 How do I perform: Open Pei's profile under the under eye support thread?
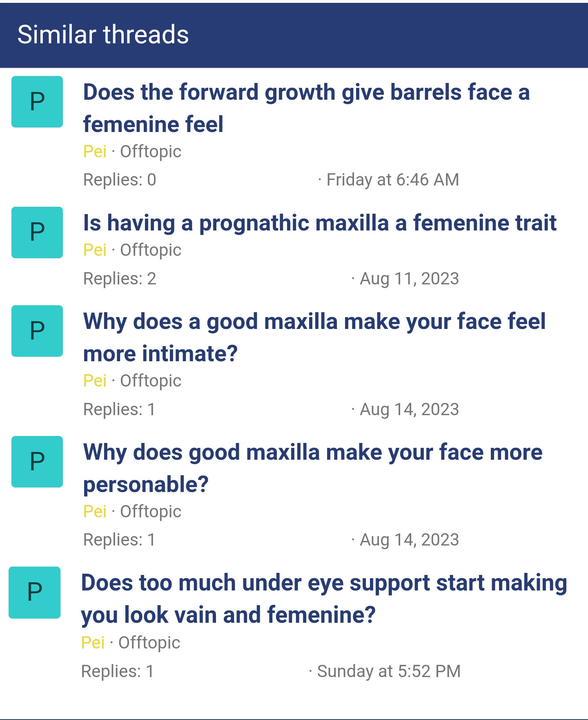point(93,643)
